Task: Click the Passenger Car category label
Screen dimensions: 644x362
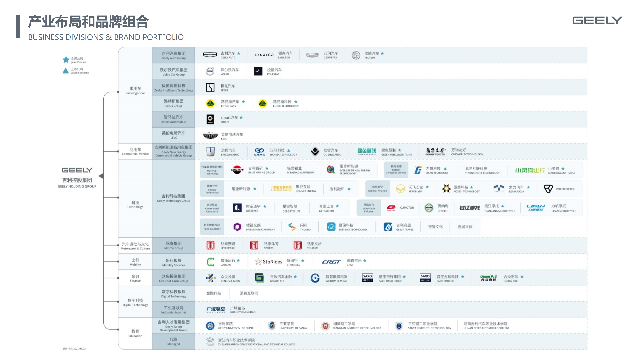Action: [135, 90]
